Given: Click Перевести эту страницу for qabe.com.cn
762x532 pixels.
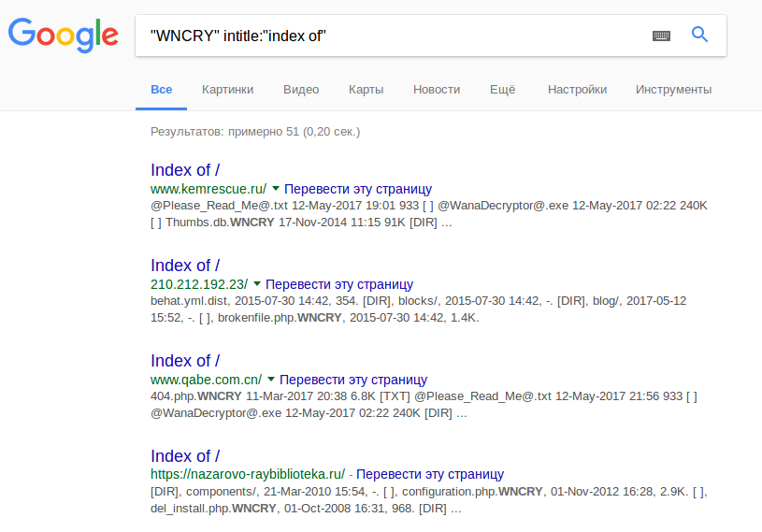Looking at the screenshot, I should [353, 380].
